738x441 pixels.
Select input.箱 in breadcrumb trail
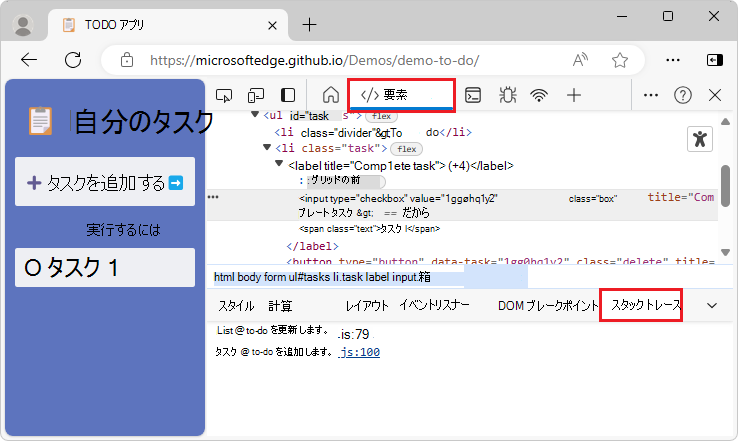click(x=411, y=277)
